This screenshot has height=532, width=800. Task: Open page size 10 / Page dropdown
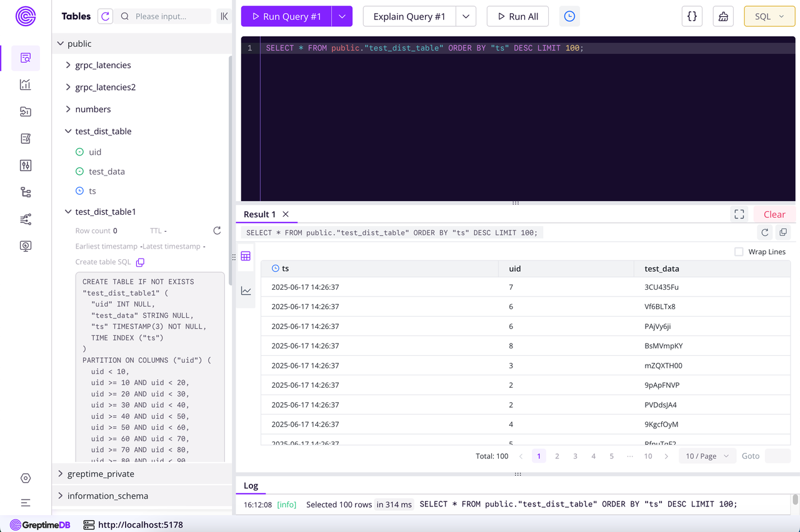pos(707,456)
